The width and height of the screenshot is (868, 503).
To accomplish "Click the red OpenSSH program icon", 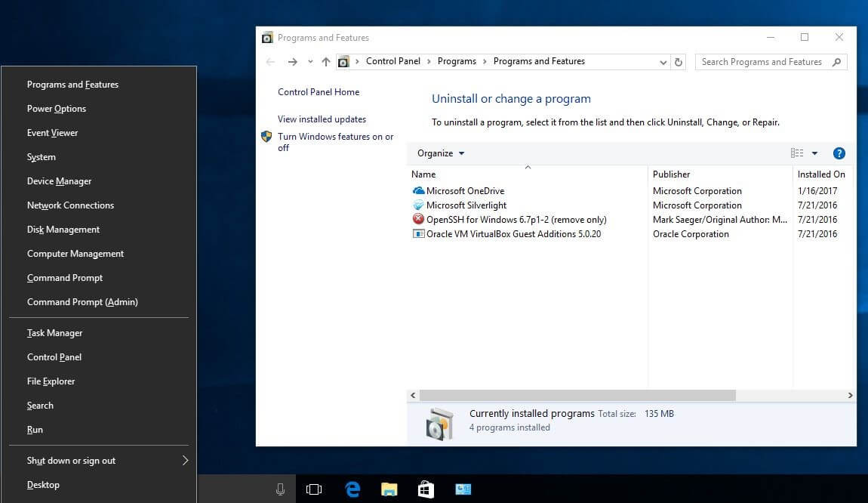I will click(x=418, y=219).
